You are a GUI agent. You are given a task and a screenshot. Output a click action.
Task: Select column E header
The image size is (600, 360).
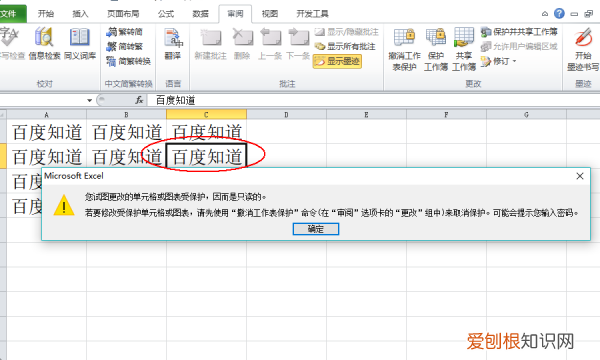366,114
